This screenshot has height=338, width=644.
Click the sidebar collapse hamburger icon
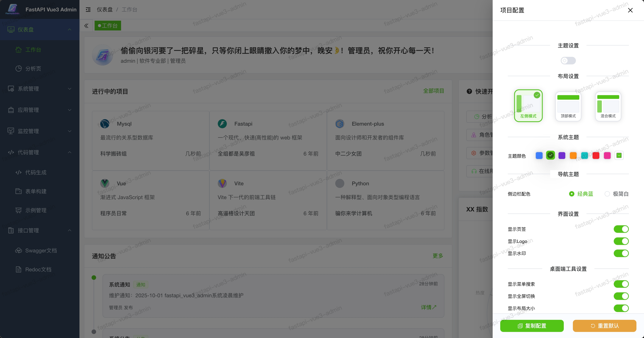[88, 9]
